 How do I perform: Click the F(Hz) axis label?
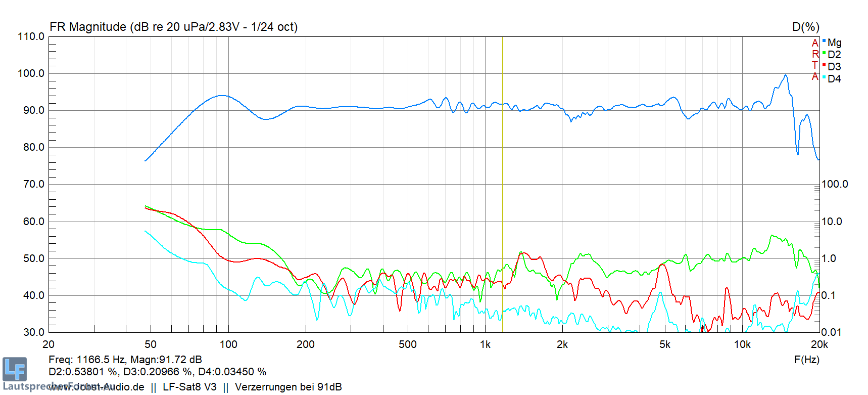(806, 360)
